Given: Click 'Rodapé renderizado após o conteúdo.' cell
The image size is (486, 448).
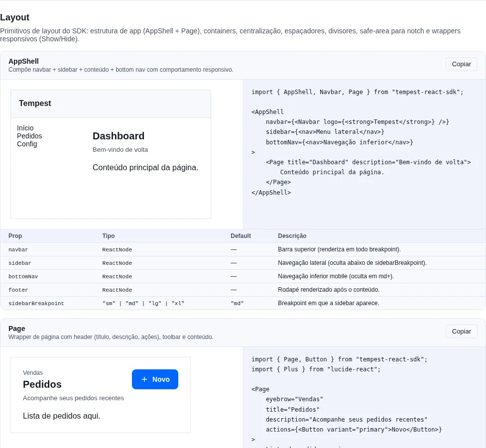Looking at the screenshot, I should [x=329, y=290].
